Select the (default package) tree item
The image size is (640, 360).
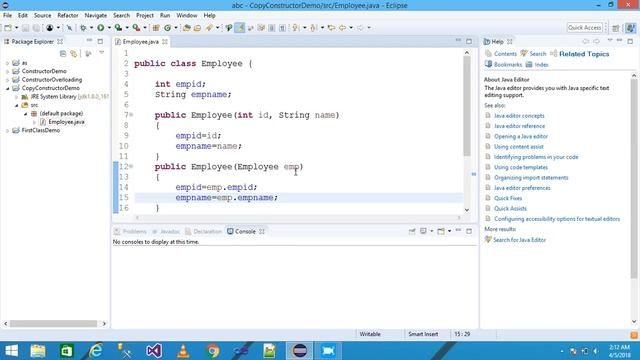[61, 113]
